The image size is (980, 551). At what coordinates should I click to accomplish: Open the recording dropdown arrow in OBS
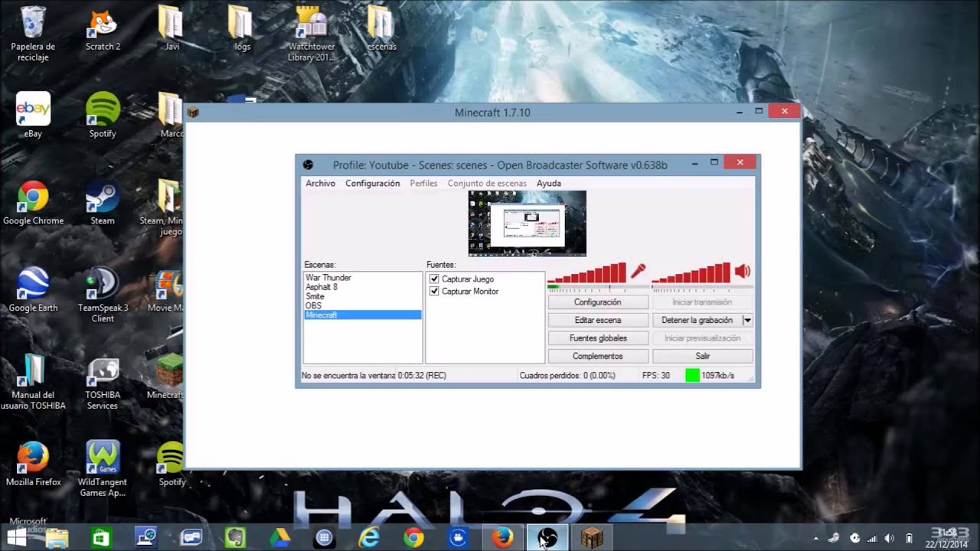coord(747,321)
